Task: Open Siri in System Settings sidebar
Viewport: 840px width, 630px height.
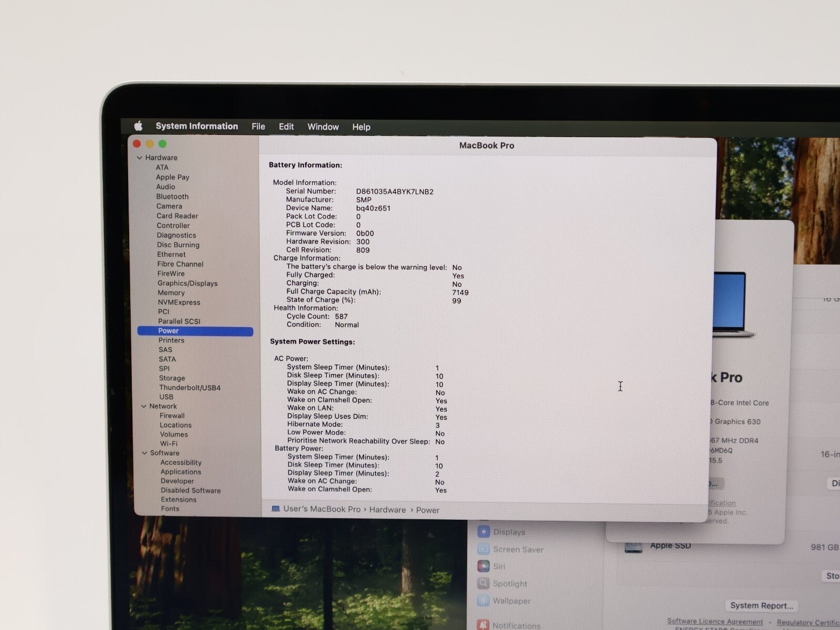Action: (491, 566)
